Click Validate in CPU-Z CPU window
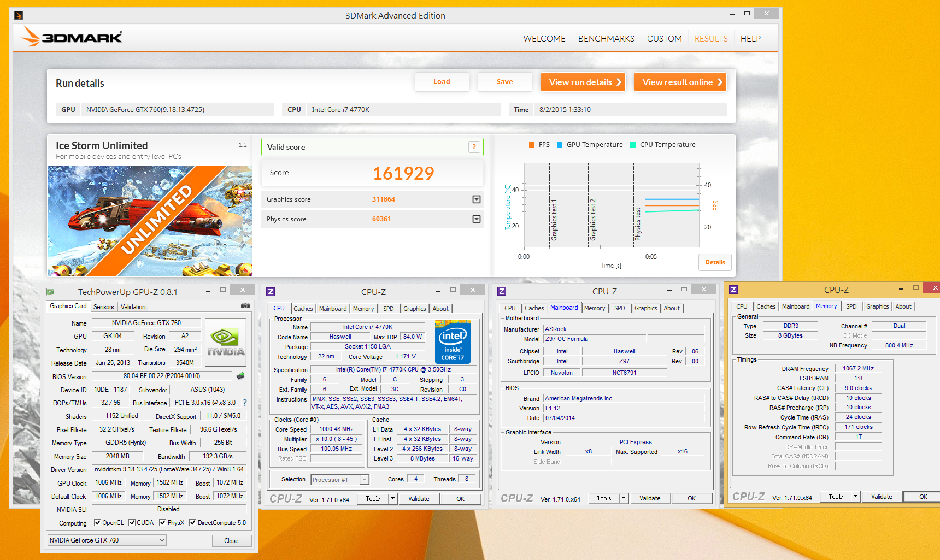This screenshot has width=940, height=560. [419, 499]
